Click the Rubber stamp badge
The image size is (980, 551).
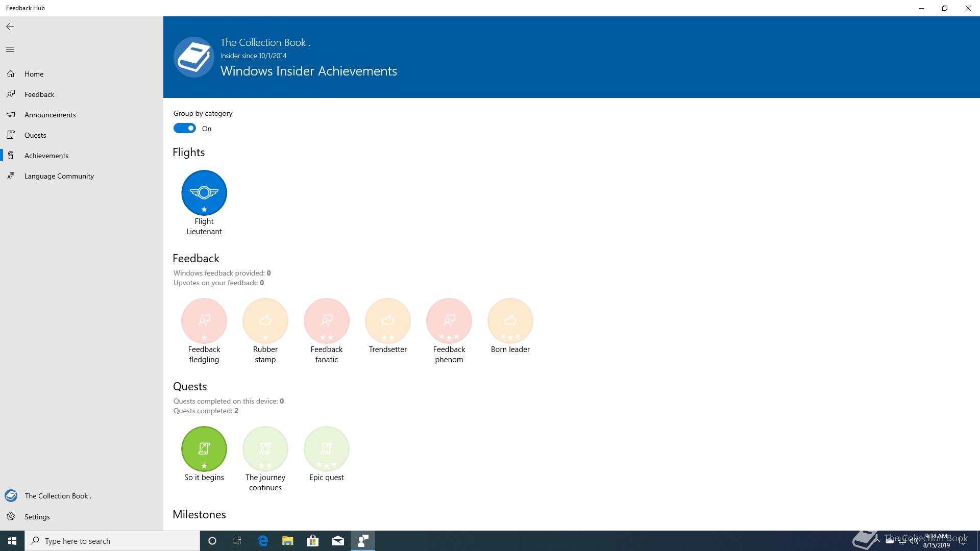point(265,321)
